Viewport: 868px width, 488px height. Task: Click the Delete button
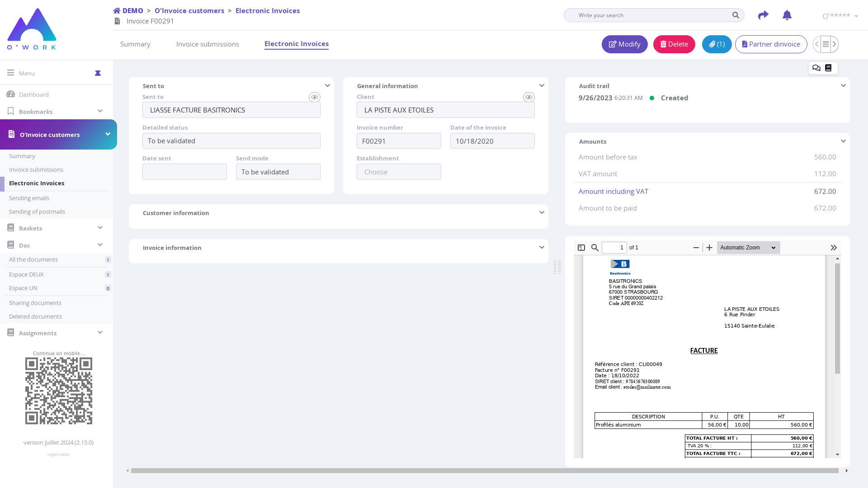674,44
